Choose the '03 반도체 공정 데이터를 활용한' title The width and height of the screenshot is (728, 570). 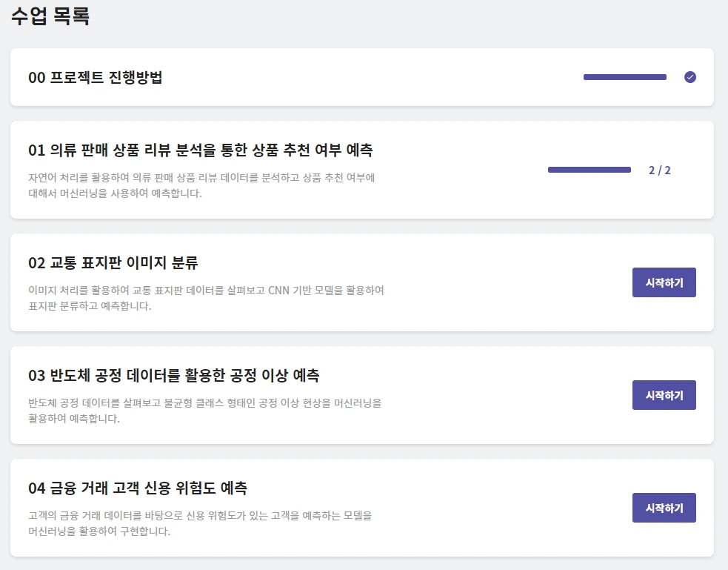pyautogui.click(x=173, y=376)
